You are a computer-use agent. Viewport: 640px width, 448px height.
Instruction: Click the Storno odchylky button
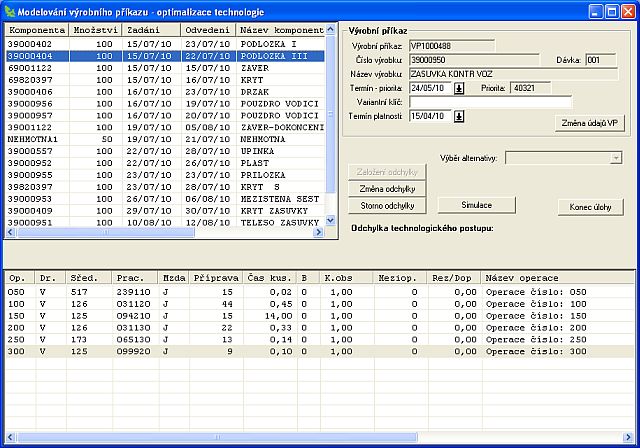(x=387, y=206)
